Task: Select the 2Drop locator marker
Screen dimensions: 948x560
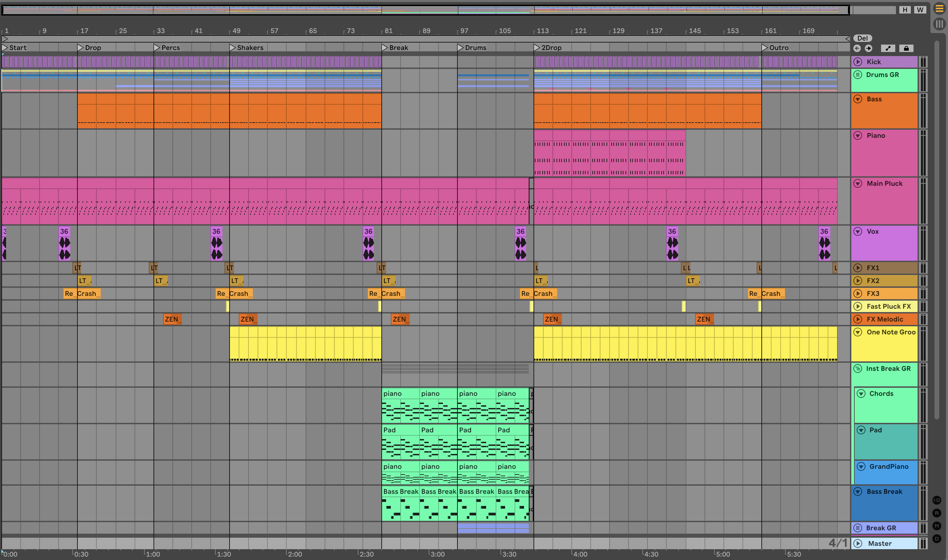Action: coord(537,48)
